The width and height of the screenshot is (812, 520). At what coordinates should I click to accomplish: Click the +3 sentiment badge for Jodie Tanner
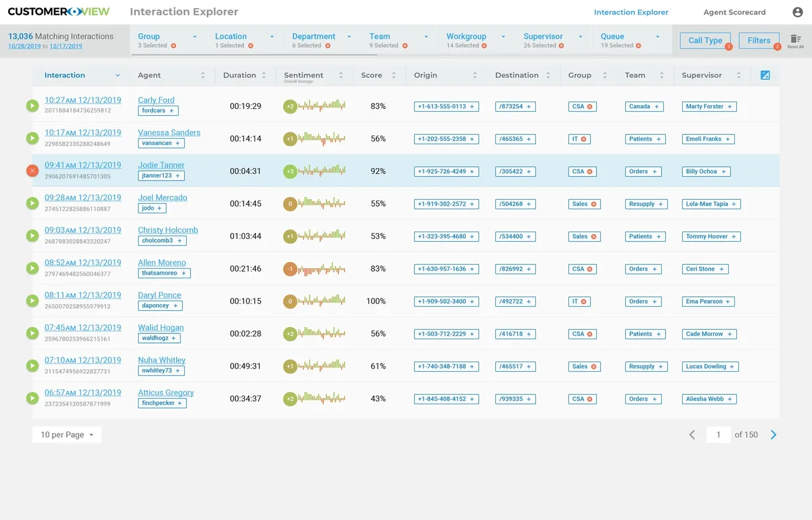290,171
